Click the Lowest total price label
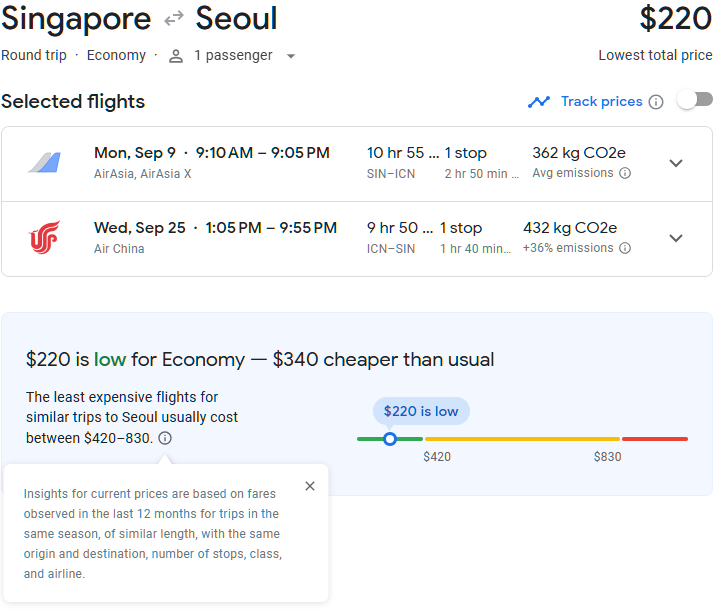The image size is (714, 615). 655,56
